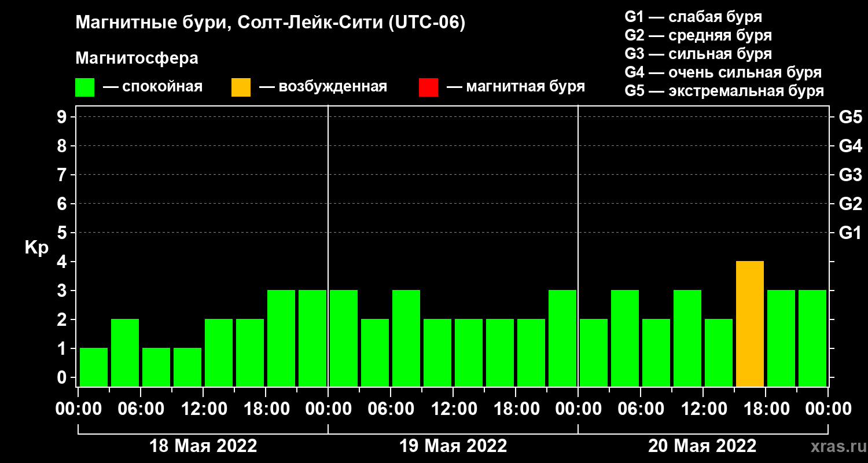This screenshot has height=463, width=868.
Task: Click the "— возбужденная" legend label
Action: 323,87
